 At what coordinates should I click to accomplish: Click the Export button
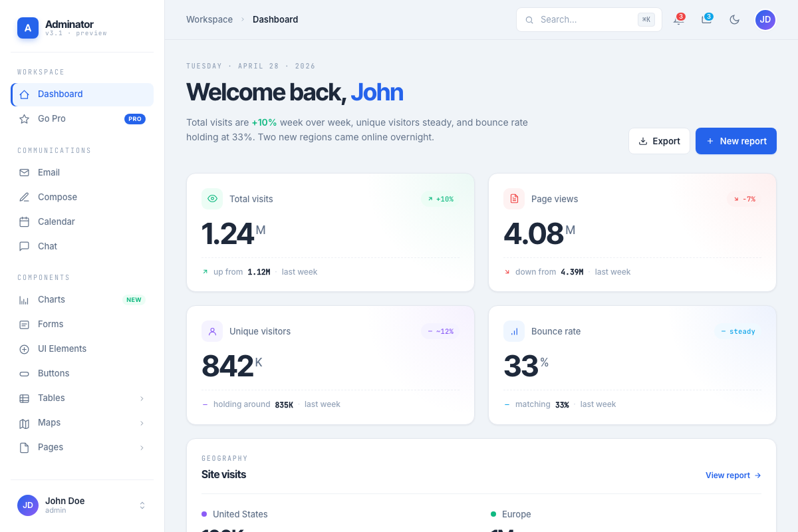click(659, 141)
